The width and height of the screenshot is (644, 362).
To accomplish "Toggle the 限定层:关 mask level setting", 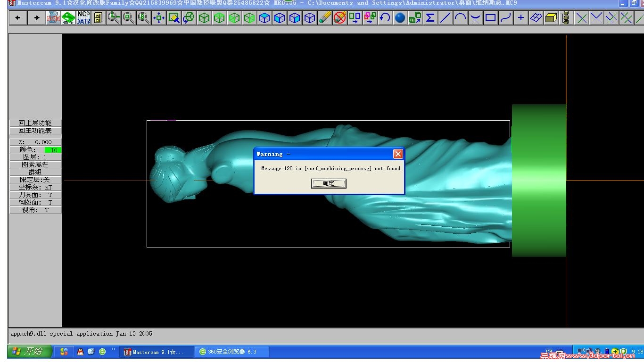I will 35,180.
